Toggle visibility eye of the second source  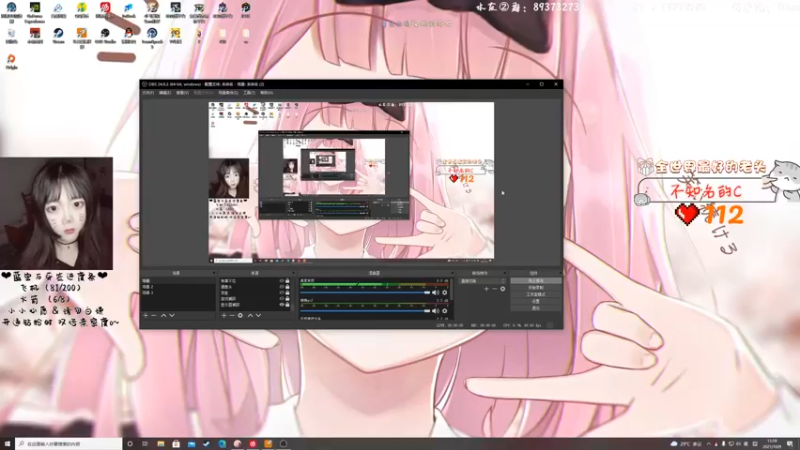point(282,287)
